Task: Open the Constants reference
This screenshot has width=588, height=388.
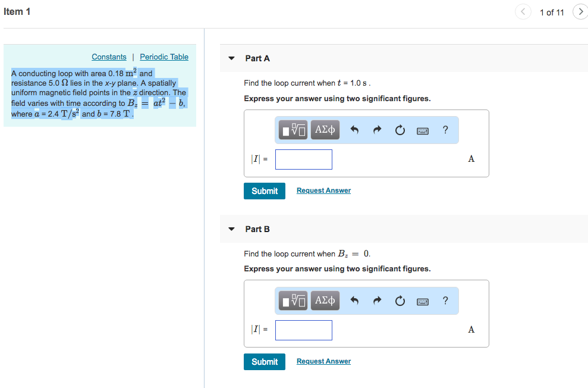Action: click(109, 57)
